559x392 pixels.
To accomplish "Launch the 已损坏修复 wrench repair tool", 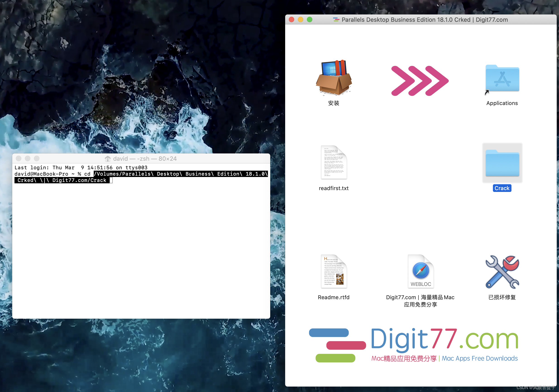I will (502, 272).
